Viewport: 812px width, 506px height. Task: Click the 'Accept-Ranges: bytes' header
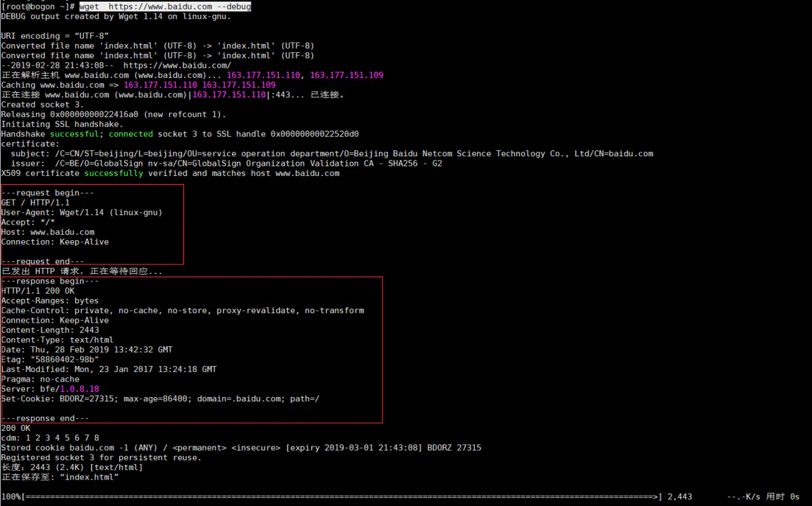tap(50, 301)
